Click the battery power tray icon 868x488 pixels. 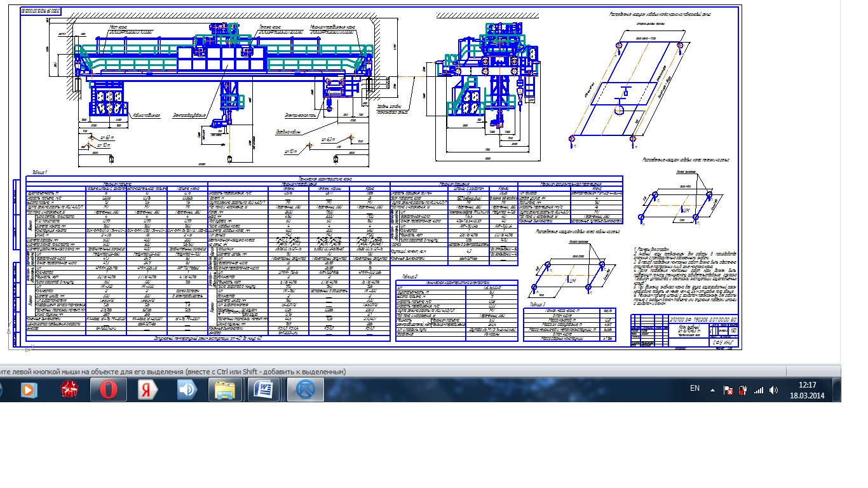pos(742,389)
